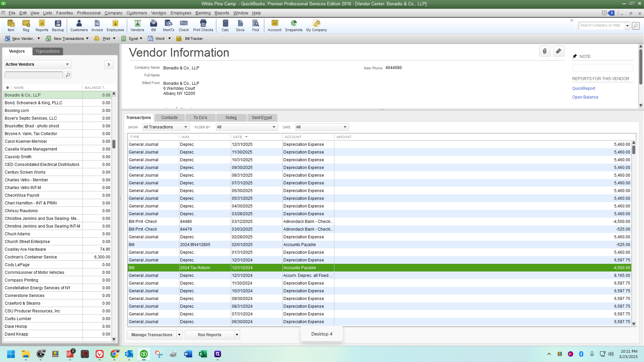The height and width of the screenshot is (362, 644).
Task: Switch to the Notes tab
Action: (x=231, y=118)
